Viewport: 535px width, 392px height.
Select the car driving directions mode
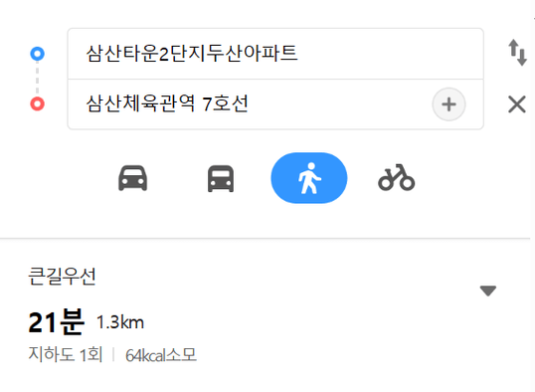(x=132, y=178)
